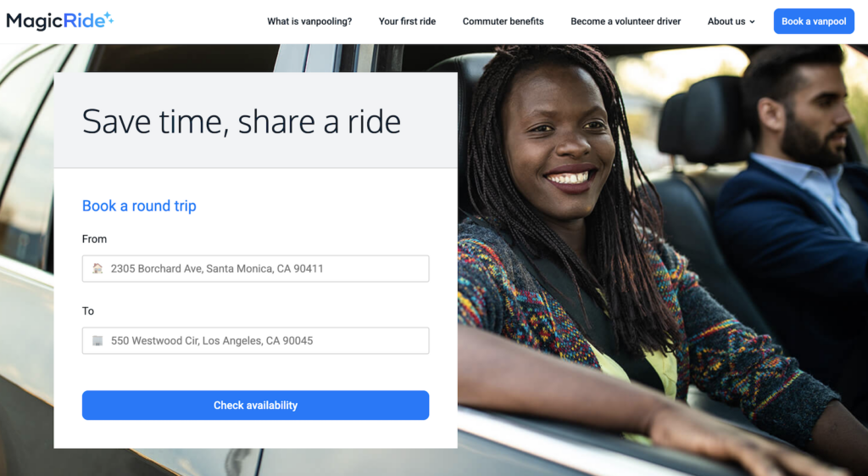Click the Check availability button
The height and width of the screenshot is (476, 868).
pyautogui.click(x=255, y=405)
